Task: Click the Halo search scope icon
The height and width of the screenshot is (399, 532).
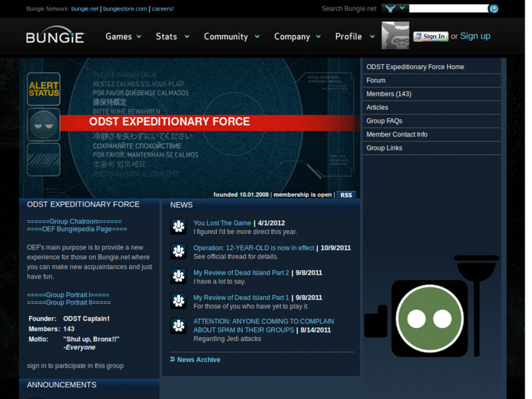Action: tap(390, 9)
